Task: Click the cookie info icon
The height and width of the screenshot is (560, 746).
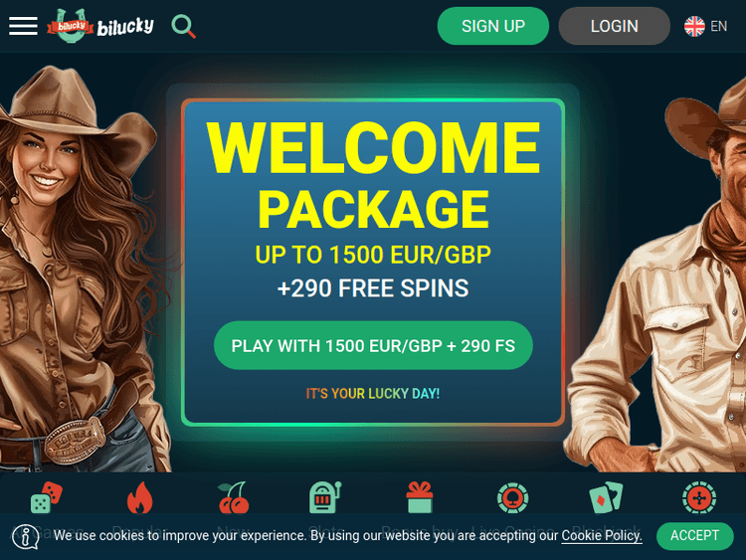Action: tap(26, 537)
